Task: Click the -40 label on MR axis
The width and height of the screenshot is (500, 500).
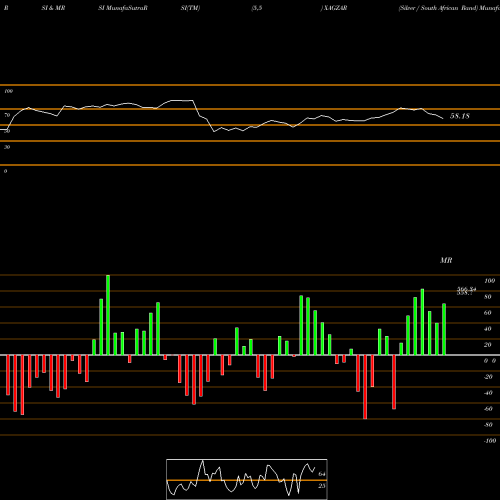Action: [x=488, y=393]
